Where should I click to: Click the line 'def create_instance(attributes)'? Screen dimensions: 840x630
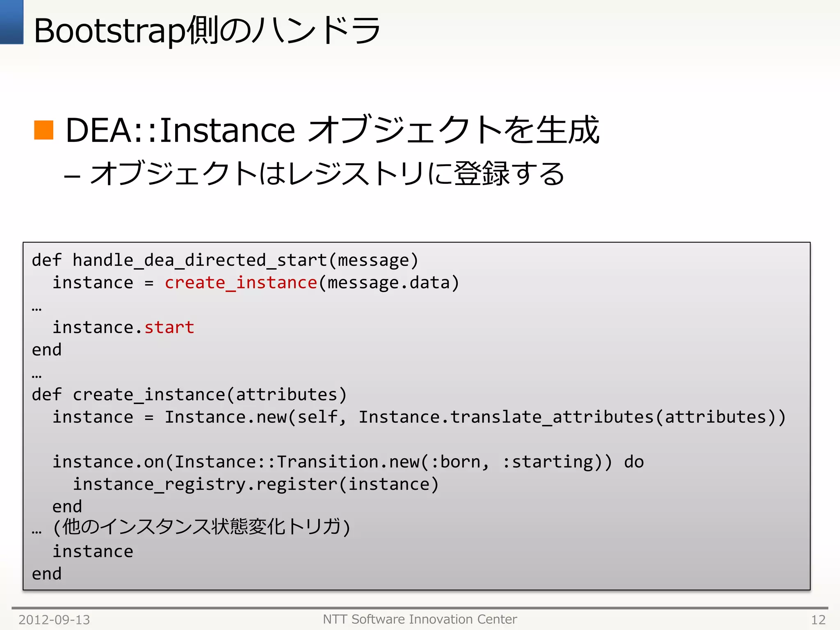189,395
